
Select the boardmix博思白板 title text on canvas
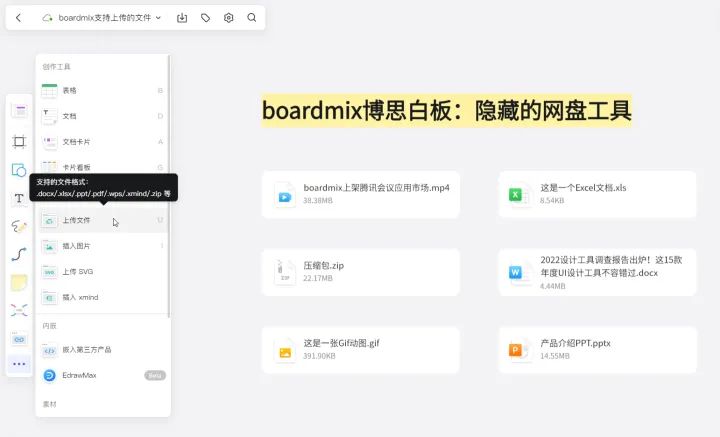(446, 111)
